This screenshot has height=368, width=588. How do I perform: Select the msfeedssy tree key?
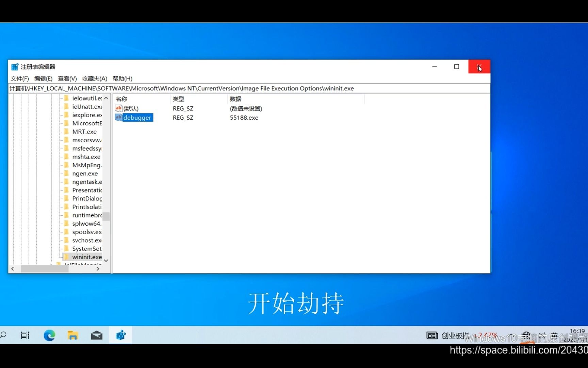tap(87, 148)
